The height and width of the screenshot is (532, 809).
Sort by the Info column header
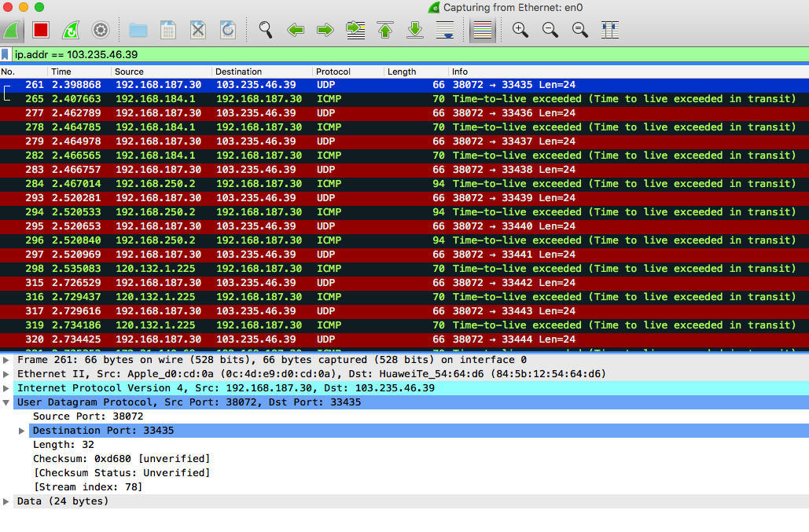(x=628, y=72)
